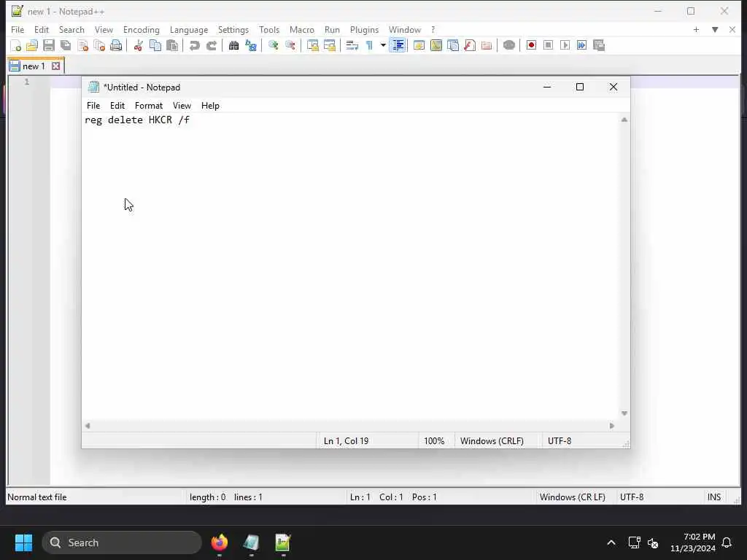Screen dimensions: 747x560
Task: Click the Undo arrow icon
Action: coord(194,46)
